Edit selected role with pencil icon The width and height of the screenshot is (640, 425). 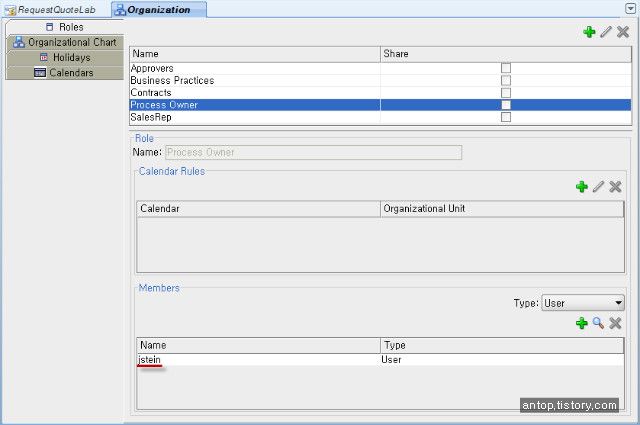click(606, 32)
